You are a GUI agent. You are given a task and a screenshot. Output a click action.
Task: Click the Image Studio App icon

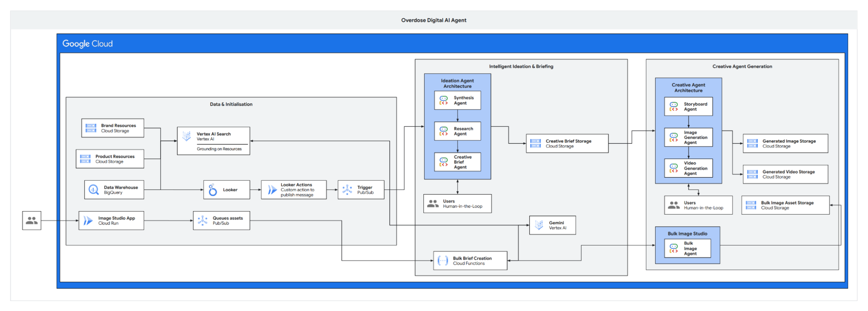[88, 221]
